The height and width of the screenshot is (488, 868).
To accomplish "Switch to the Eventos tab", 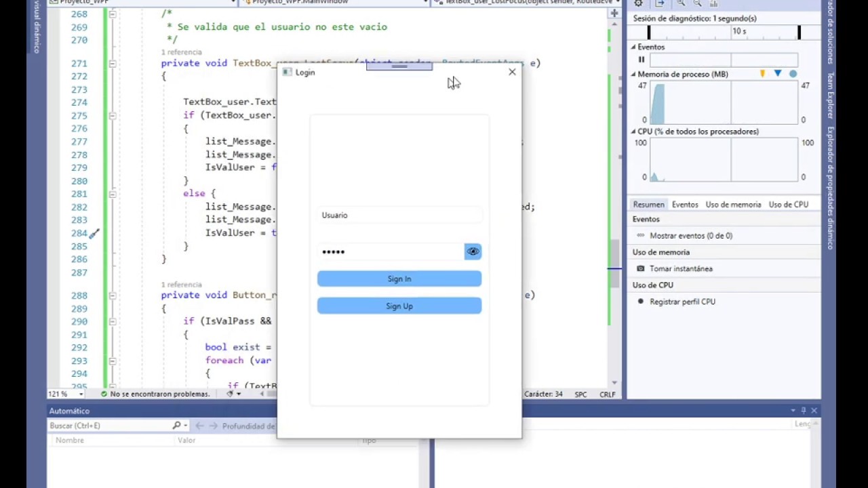I will pos(685,204).
